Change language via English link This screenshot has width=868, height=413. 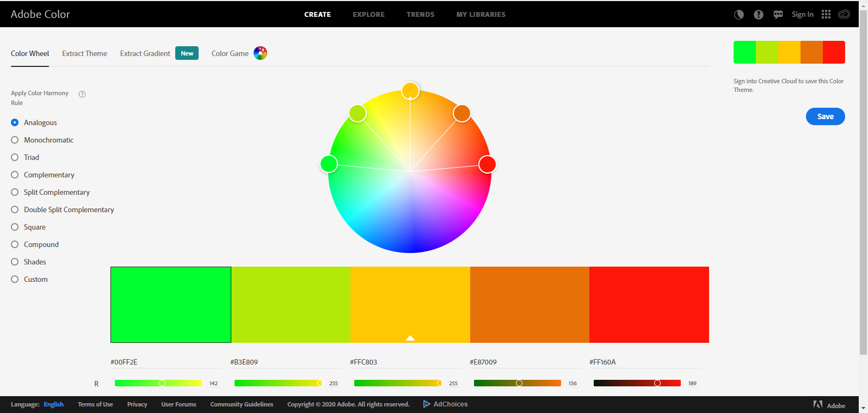[54, 404]
